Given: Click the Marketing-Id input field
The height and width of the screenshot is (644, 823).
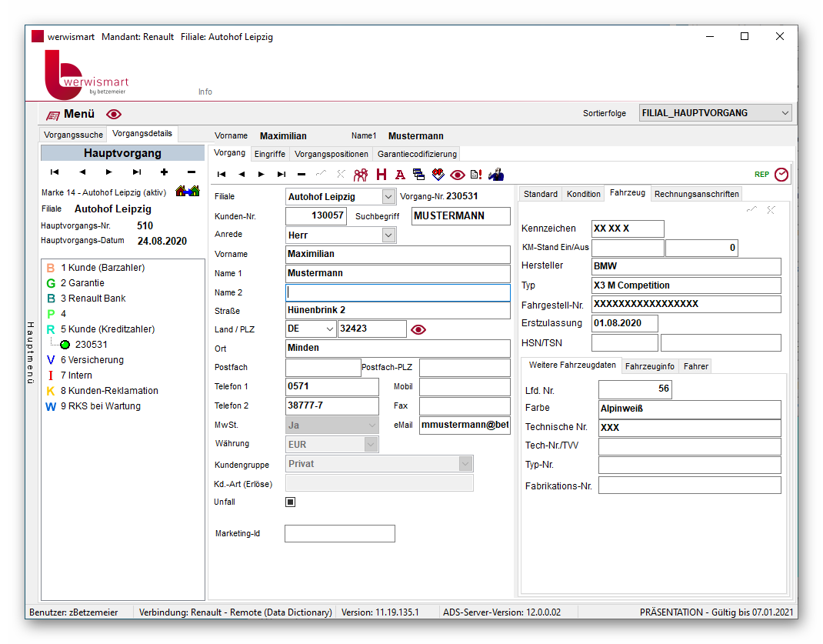Looking at the screenshot, I should point(340,534).
